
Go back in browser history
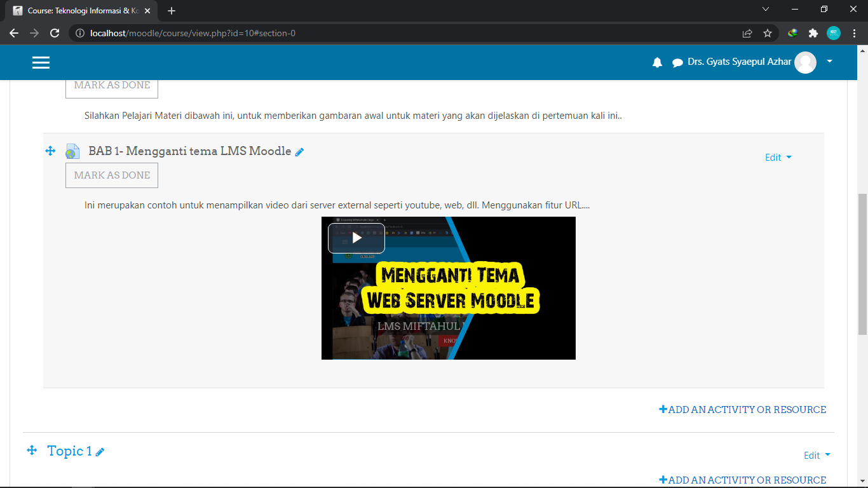(14, 33)
